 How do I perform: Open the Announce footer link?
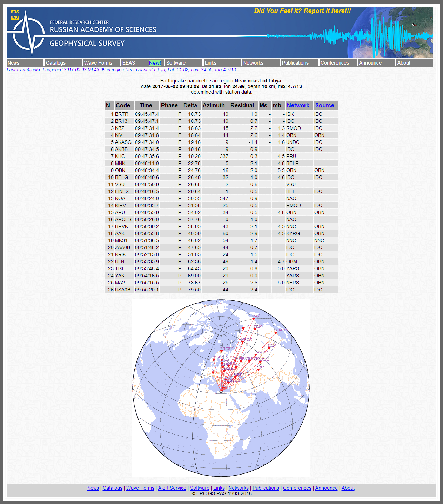tap(326, 488)
